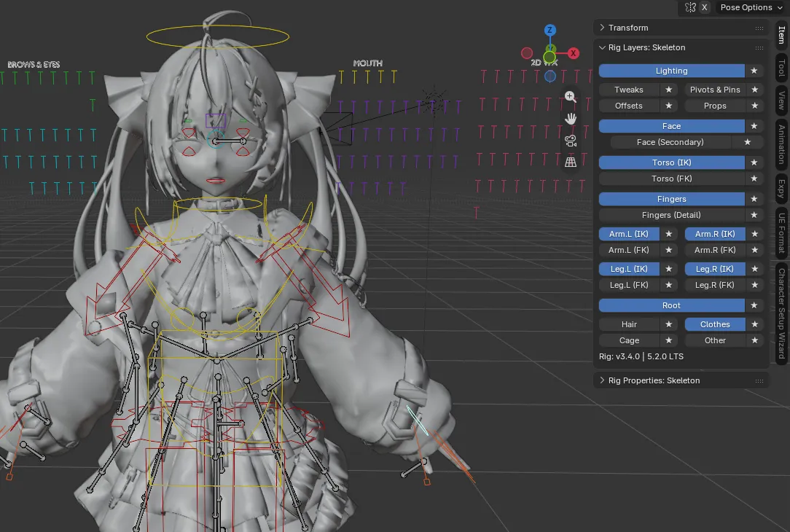Toggle the X mirror button
Viewport: 790px width, 532px height.
pos(704,7)
